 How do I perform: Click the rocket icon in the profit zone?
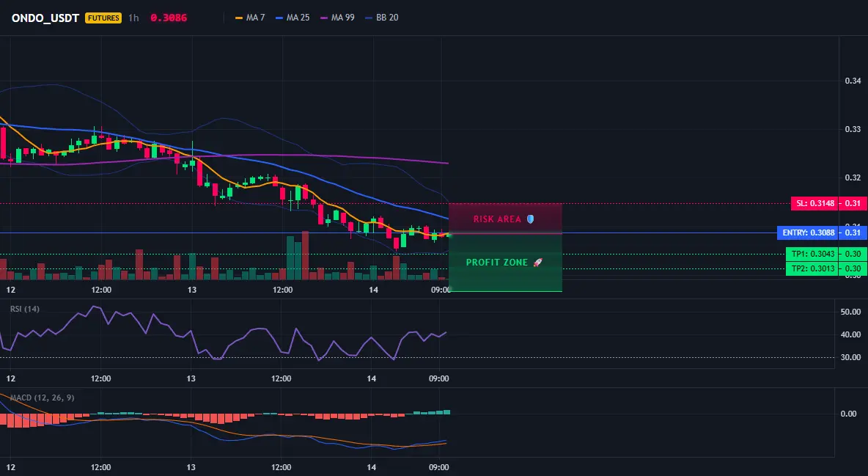coord(537,262)
